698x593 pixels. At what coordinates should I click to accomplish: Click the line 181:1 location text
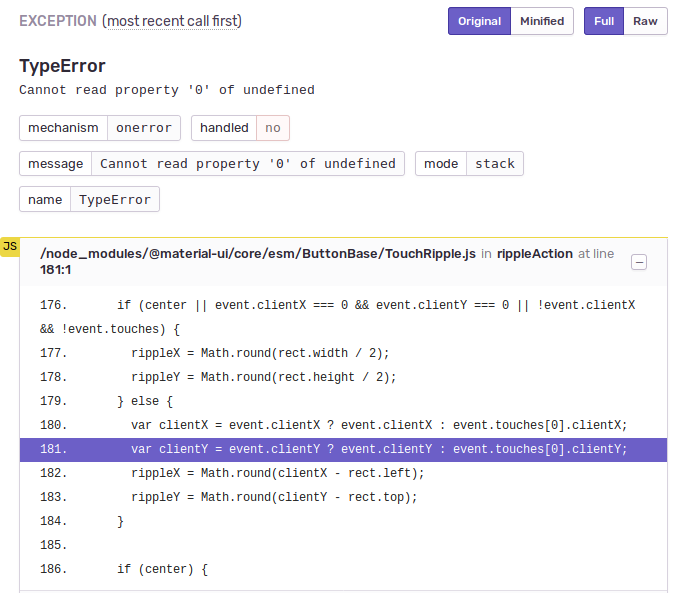pyautogui.click(x=55, y=270)
